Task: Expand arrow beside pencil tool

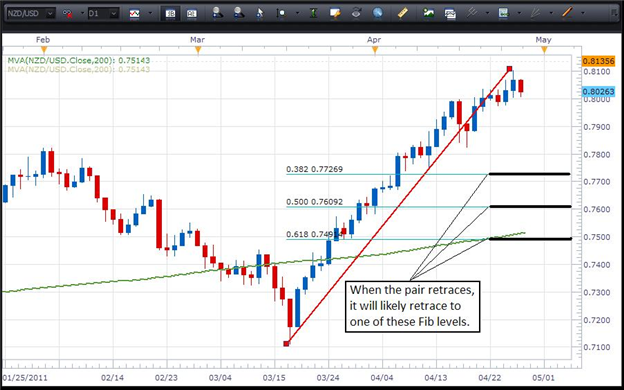Action: (x=583, y=14)
